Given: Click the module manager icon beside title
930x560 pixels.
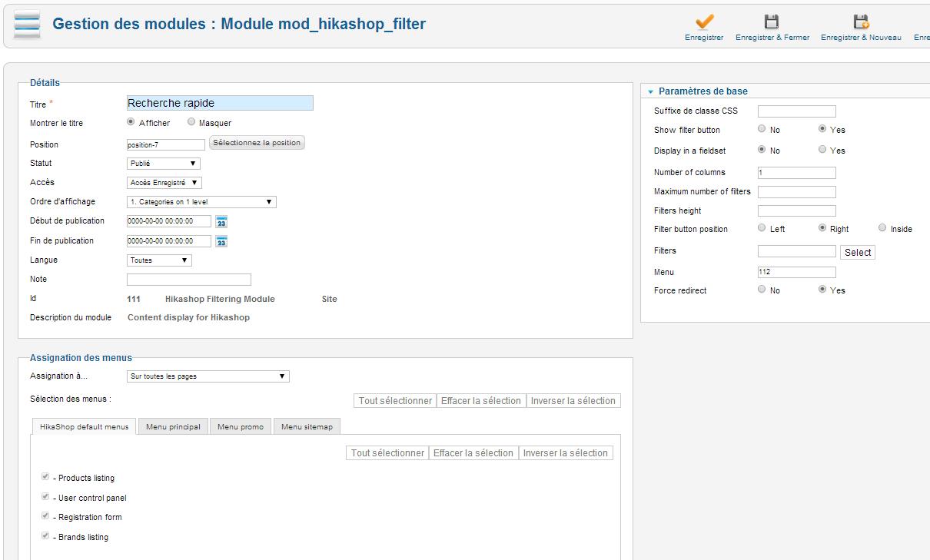Looking at the screenshot, I should point(27,25).
